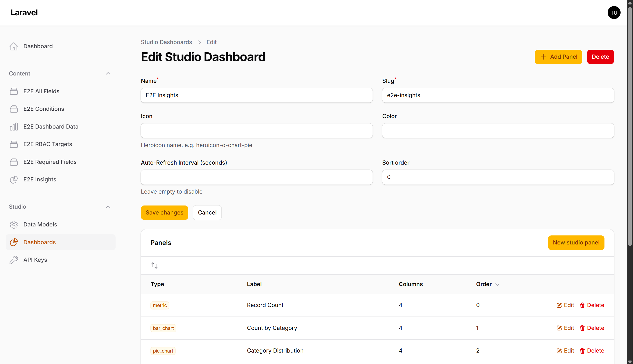Collapse the Studio sidebar group
The image size is (633, 364).
(108, 207)
